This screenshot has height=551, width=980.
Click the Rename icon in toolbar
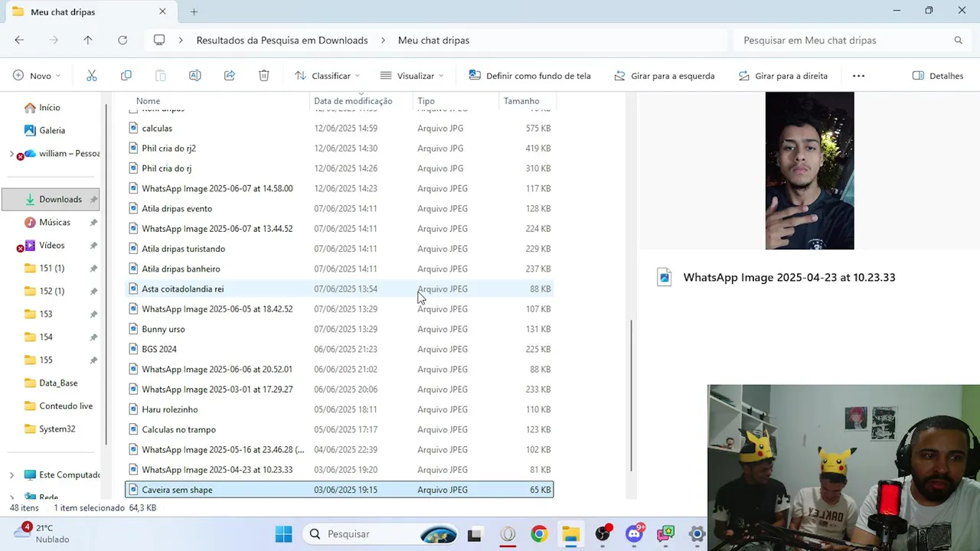tap(194, 76)
